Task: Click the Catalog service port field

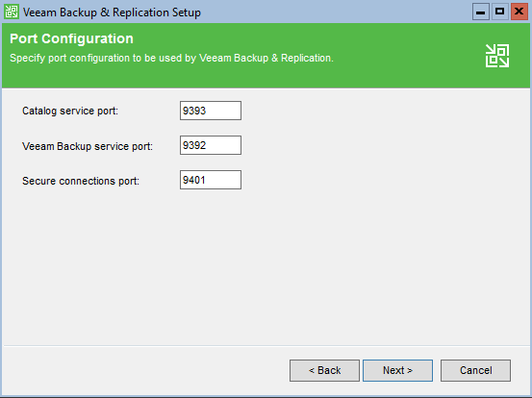Action: 211,111
